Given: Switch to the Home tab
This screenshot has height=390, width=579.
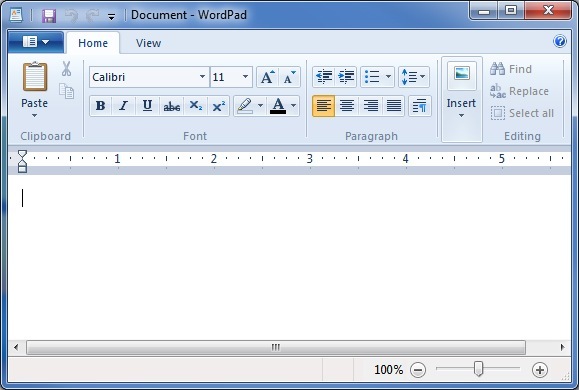Looking at the screenshot, I should (x=93, y=43).
